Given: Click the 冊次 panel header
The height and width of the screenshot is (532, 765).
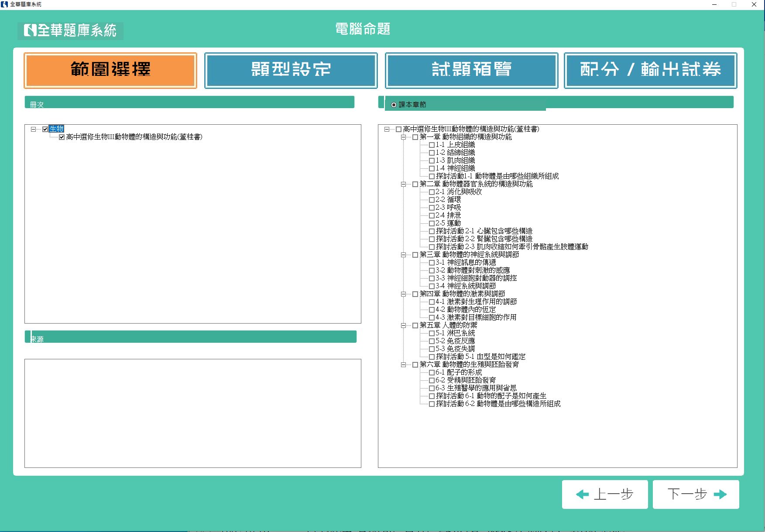Looking at the screenshot, I should [x=189, y=102].
